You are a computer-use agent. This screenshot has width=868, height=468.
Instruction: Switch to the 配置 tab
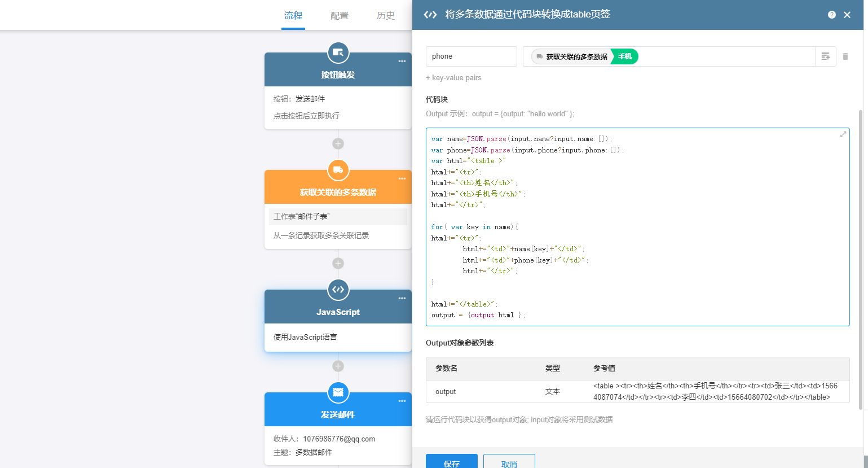click(x=339, y=16)
